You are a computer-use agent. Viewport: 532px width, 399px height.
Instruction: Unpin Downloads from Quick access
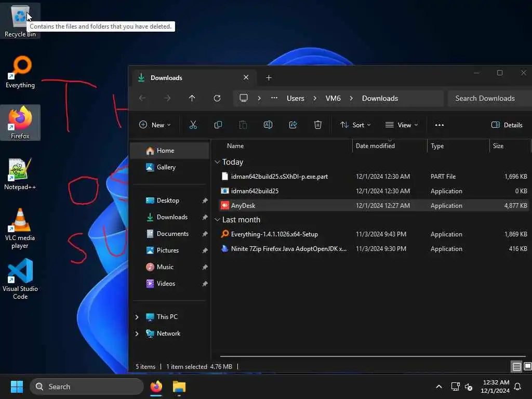click(x=205, y=217)
